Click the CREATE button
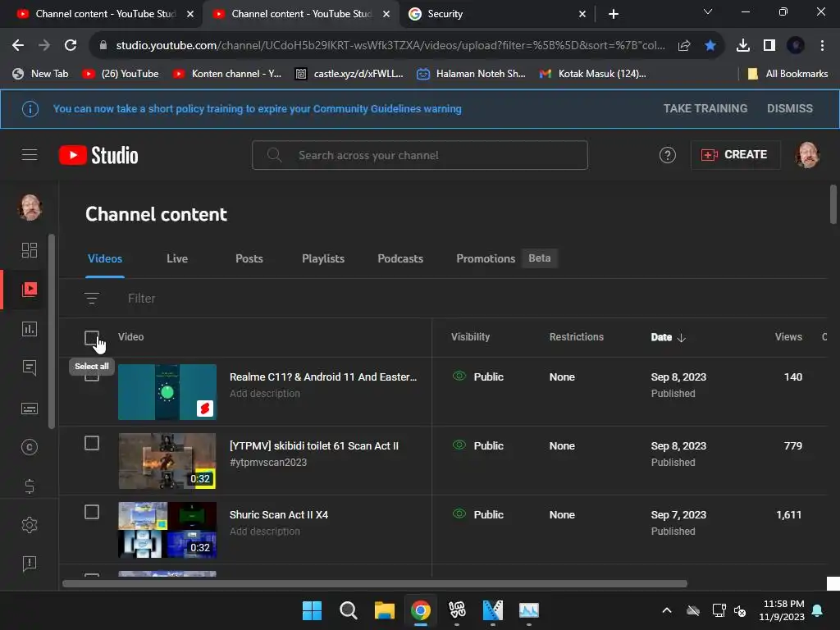The height and width of the screenshot is (630, 840). click(x=734, y=155)
